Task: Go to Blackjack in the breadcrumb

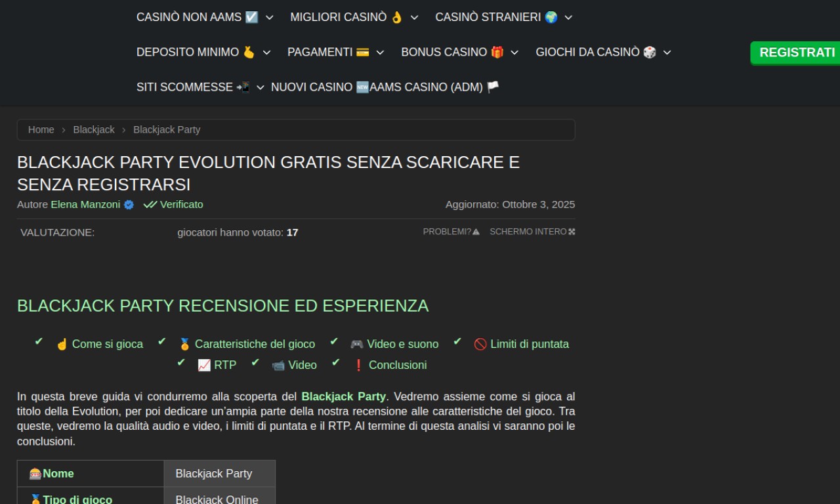Action: (x=94, y=130)
